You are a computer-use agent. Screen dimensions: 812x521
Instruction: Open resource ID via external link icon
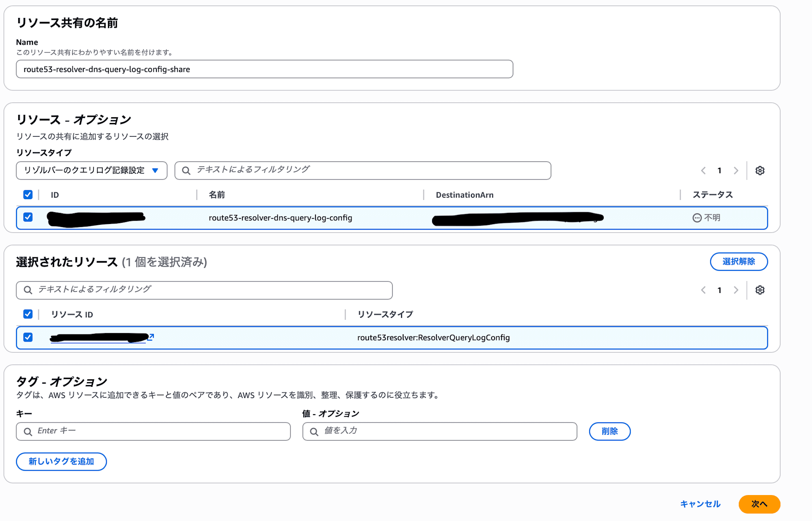pos(151,336)
